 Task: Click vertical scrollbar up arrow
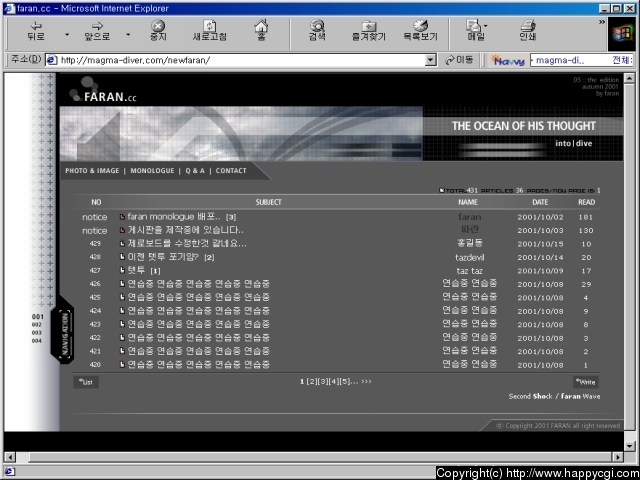tap(629, 78)
